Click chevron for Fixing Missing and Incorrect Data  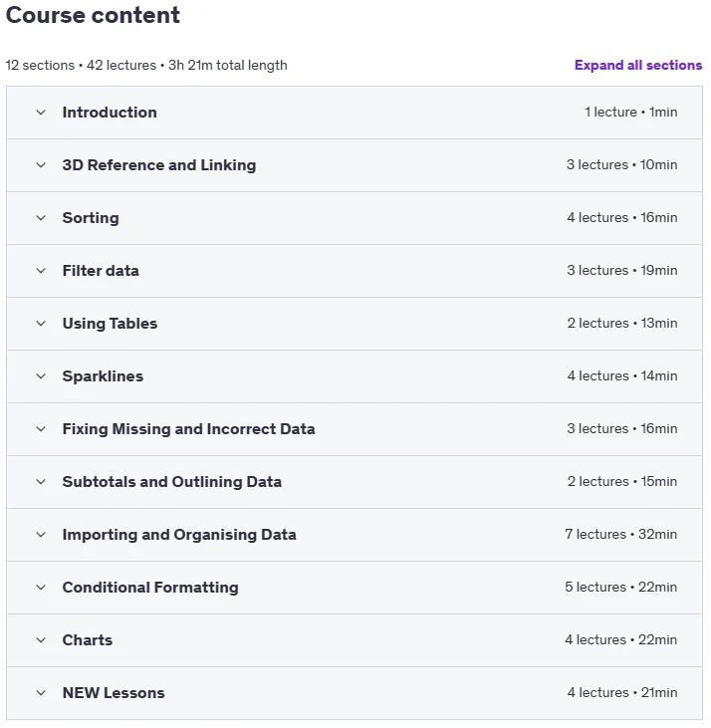(41, 429)
